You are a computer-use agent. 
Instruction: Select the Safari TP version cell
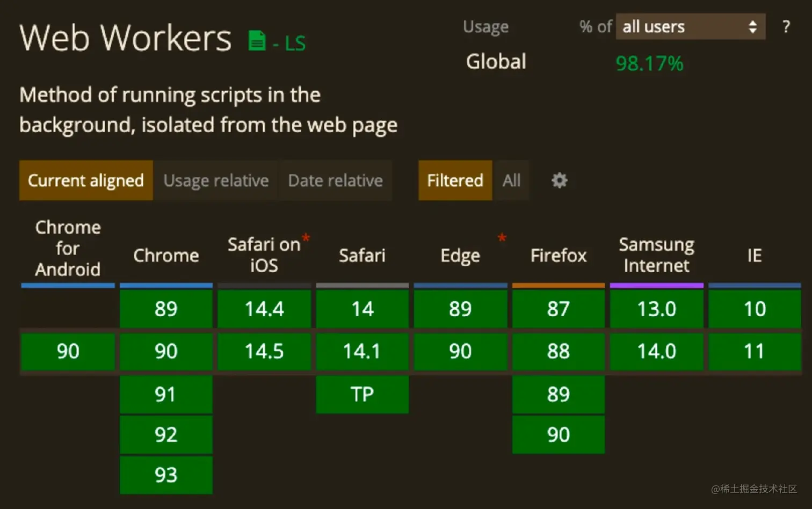click(362, 395)
